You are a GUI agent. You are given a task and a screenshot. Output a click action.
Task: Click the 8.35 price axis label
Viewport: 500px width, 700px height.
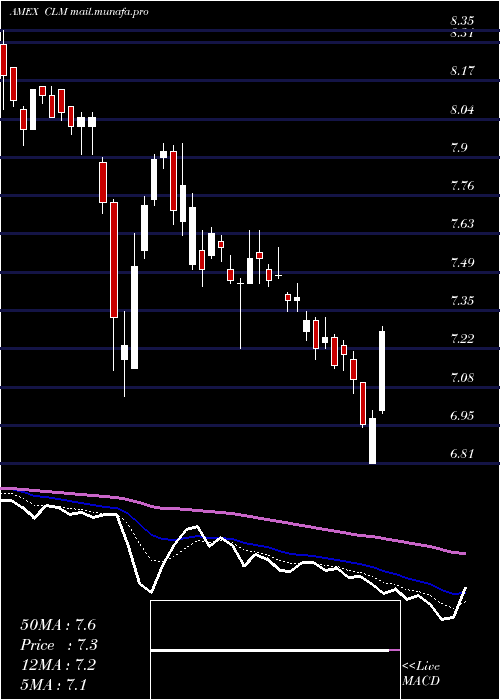click(x=462, y=21)
